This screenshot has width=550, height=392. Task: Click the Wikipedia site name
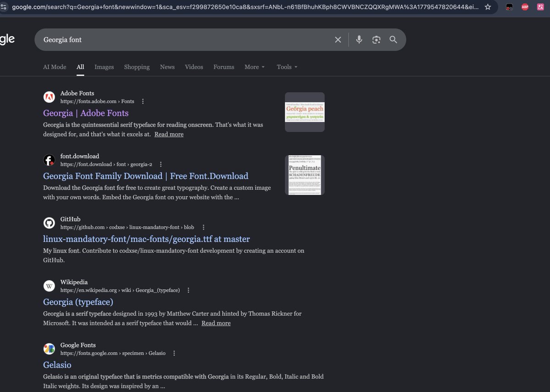pyautogui.click(x=74, y=282)
